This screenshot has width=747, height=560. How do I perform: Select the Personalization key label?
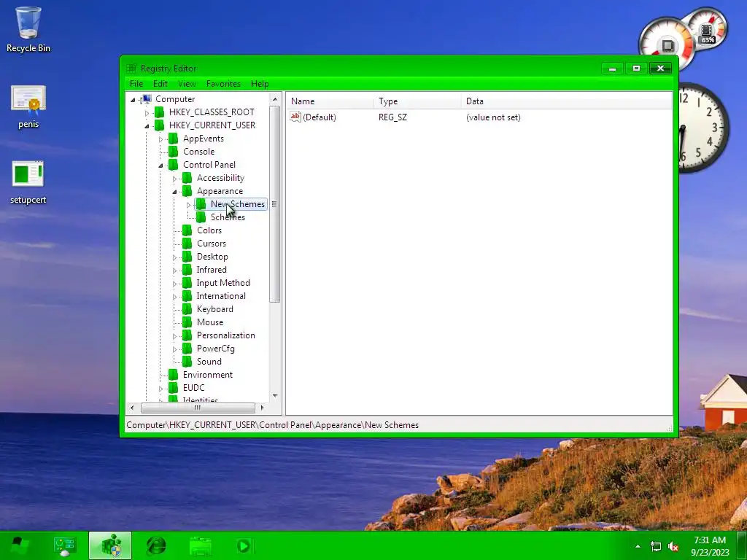226,335
